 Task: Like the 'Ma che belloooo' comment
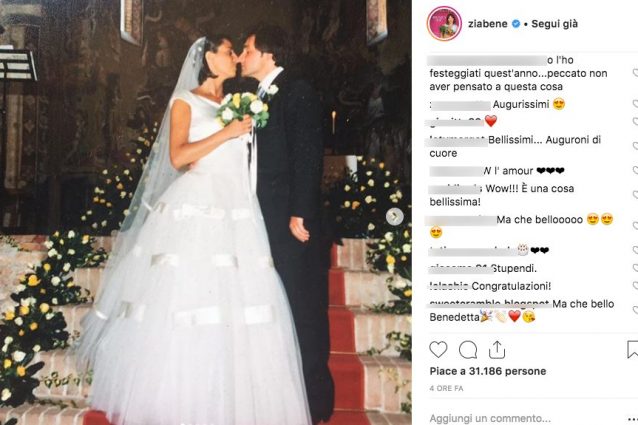(x=636, y=225)
